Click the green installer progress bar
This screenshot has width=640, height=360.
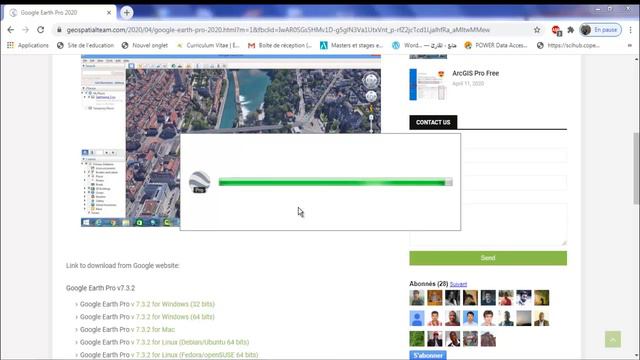(x=336, y=182)
